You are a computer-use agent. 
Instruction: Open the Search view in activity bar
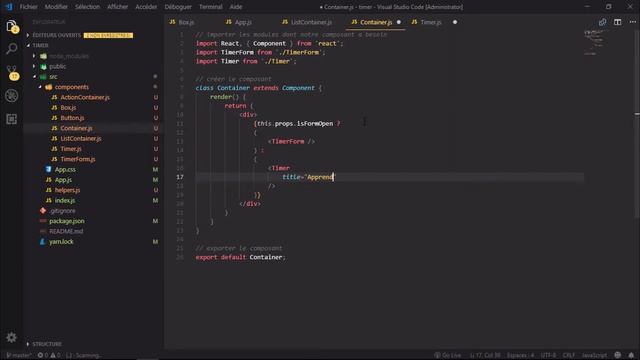12,49
